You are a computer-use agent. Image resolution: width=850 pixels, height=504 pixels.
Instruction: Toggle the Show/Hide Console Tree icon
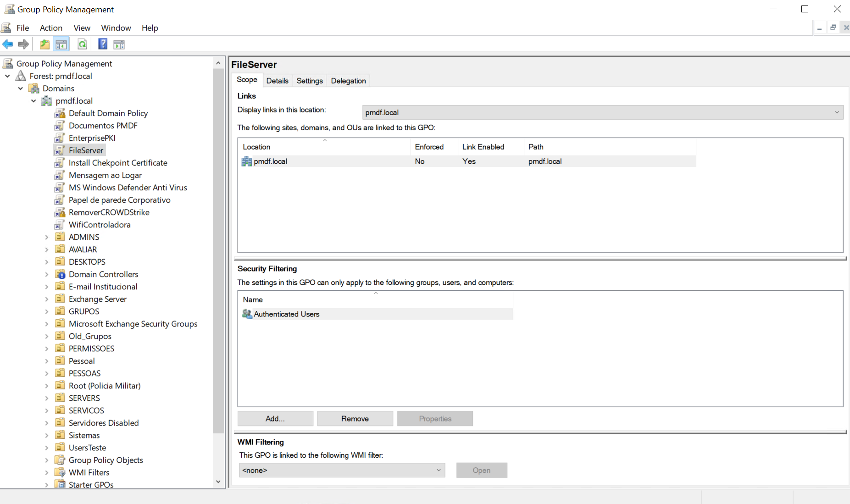click(x=61, y=44)
